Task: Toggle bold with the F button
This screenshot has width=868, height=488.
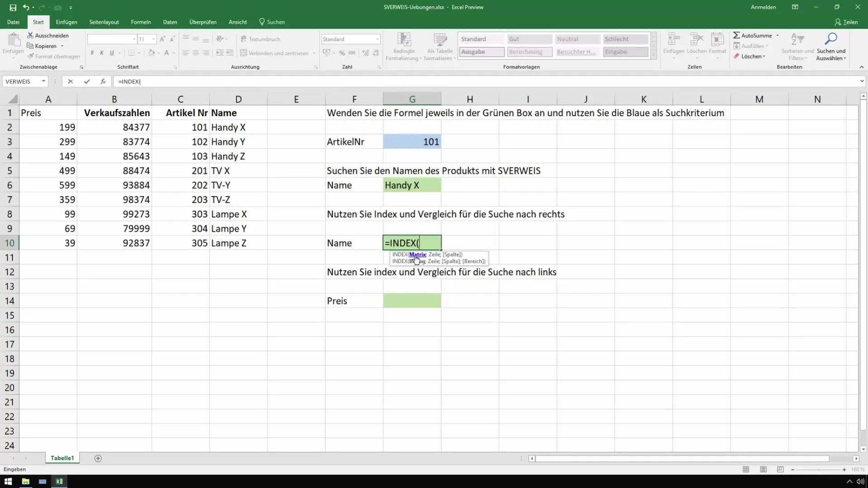Action: point(92,53)
